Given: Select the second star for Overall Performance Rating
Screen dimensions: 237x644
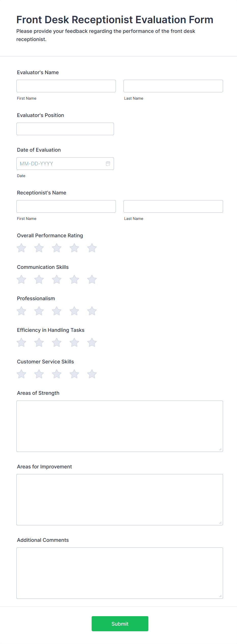Looking at the screenshot, I should pos(39,247).
